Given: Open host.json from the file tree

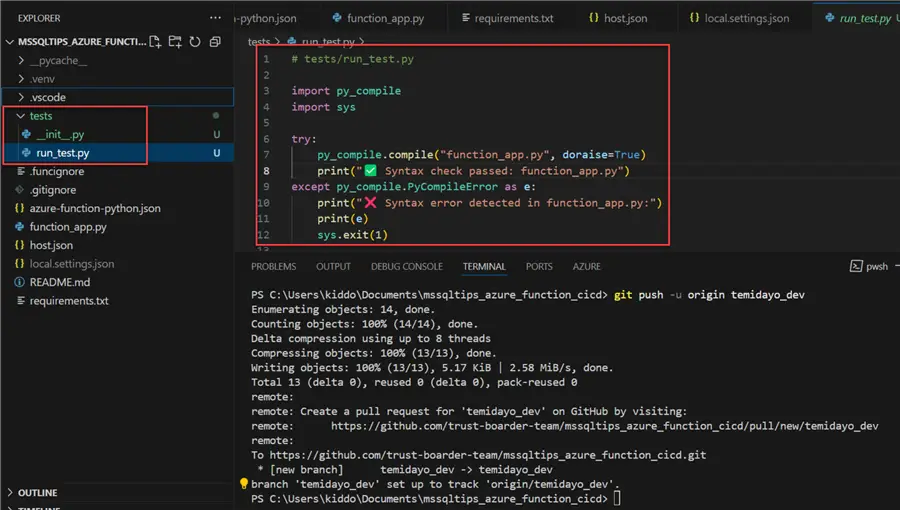Looking at the screenshot, I should click(x=51, y=245).
